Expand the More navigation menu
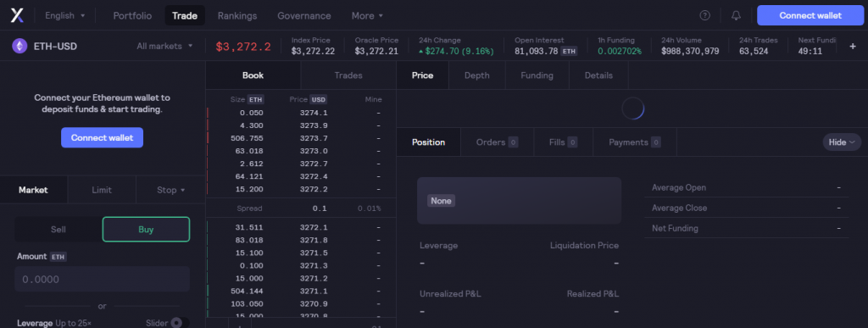This screenshot has height=328, width=868. pos(368,16)
